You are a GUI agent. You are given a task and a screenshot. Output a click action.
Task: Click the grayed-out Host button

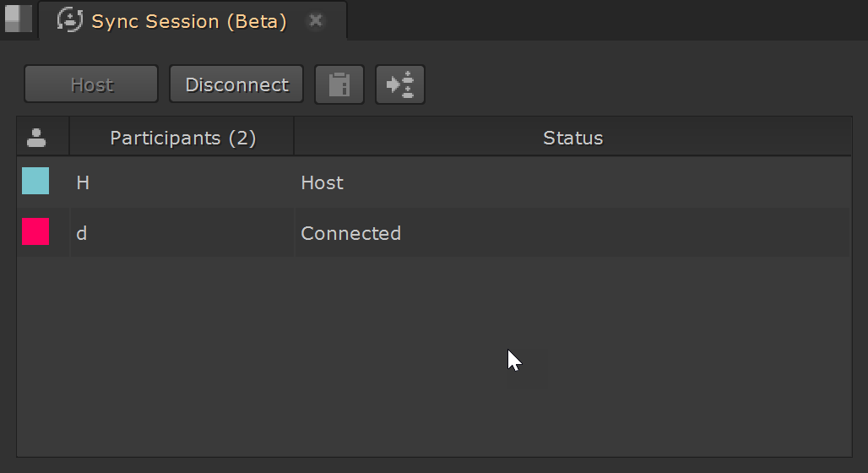click(x=91, y=84)
